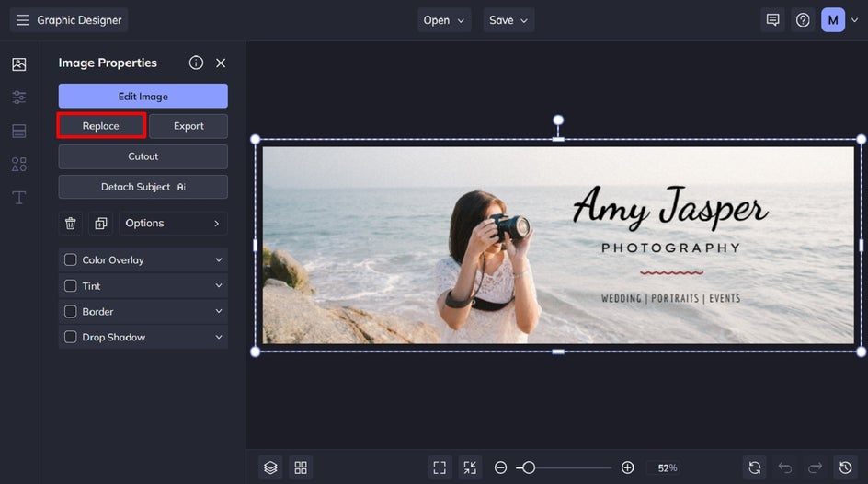Expand the Border section chevron

pyautogui.click(x=219, y=312)
